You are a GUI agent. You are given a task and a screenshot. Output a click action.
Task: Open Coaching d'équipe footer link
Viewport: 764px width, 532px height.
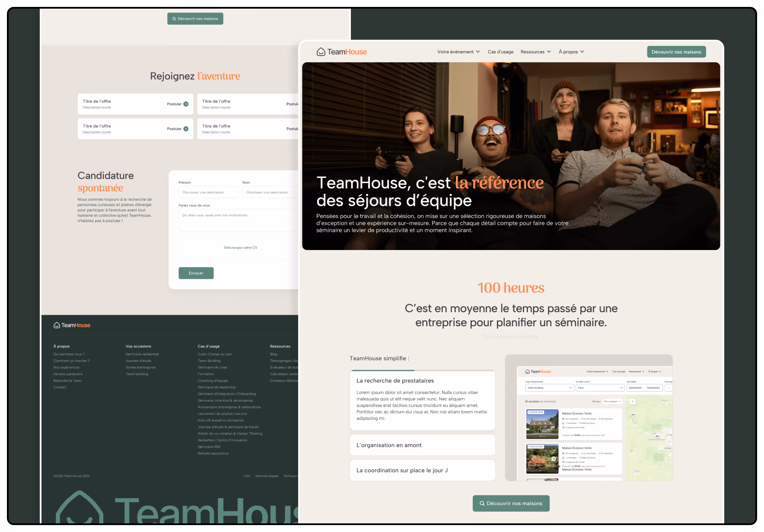[213, 380]
